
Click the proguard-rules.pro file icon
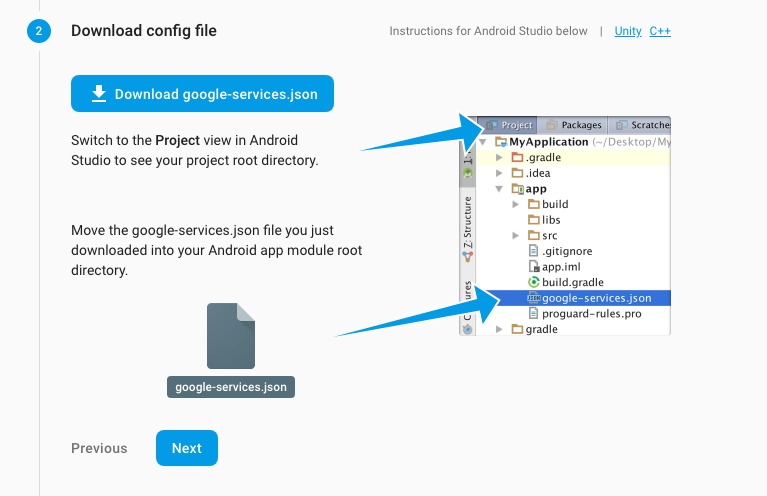[x=533, y=314]
